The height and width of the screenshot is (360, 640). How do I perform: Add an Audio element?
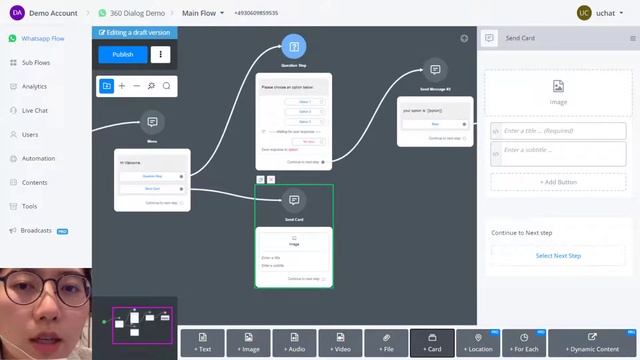pos(294,343)
